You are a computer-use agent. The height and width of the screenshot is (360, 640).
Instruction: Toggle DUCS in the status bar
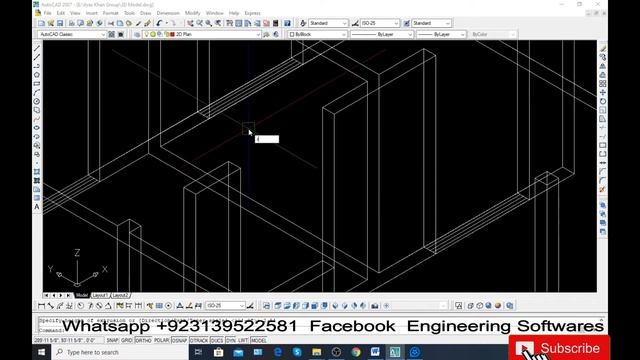pyautogui.click(x=217, y=340)
